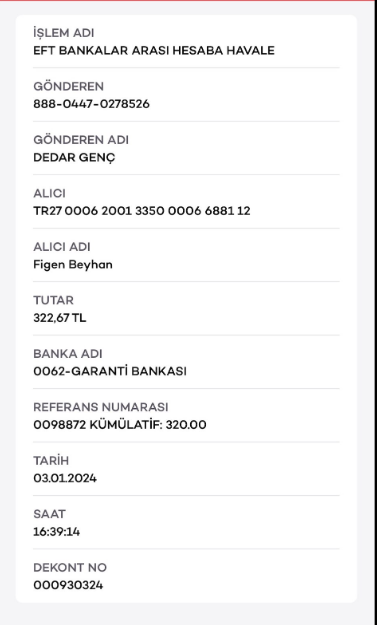Image resolution: width=377 pixels, height=625 pixels.
Task: Click the TARİH label
Action: (x=51, y=460)
